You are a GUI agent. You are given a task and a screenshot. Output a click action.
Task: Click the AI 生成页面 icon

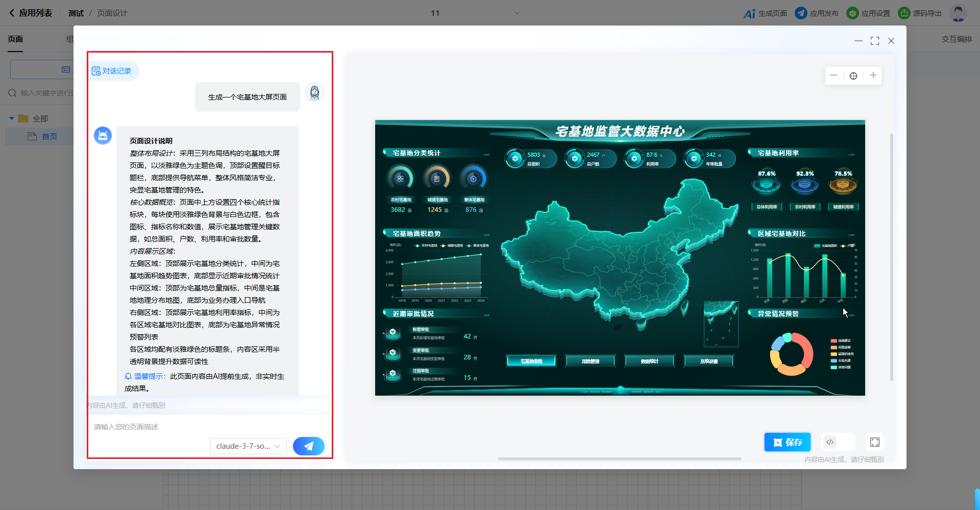click(x=749, y=13)
